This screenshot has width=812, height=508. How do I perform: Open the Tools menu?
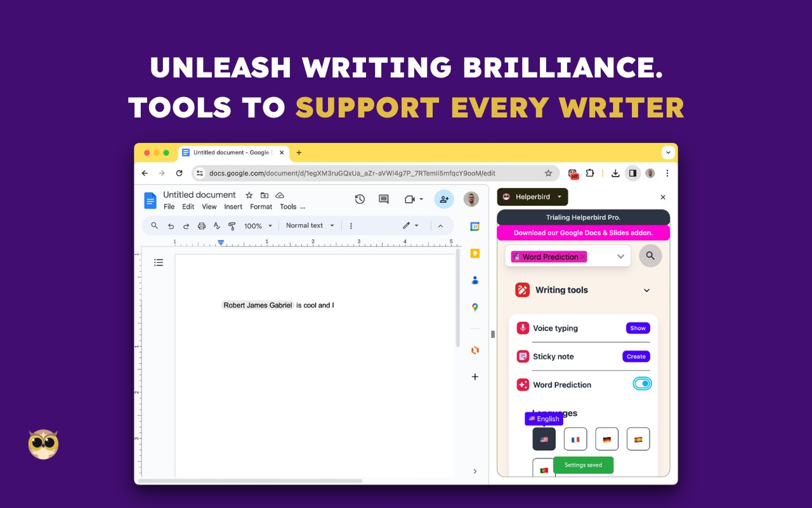coord(288,207)
